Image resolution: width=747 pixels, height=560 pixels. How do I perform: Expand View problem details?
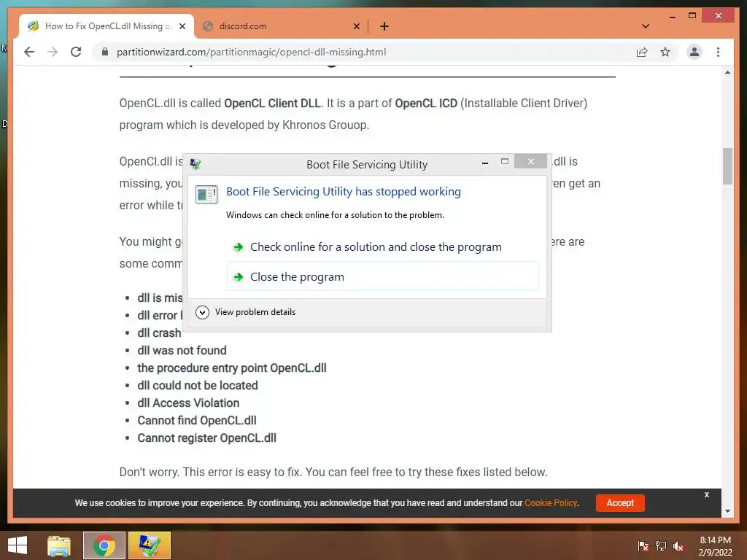point(246,312)
